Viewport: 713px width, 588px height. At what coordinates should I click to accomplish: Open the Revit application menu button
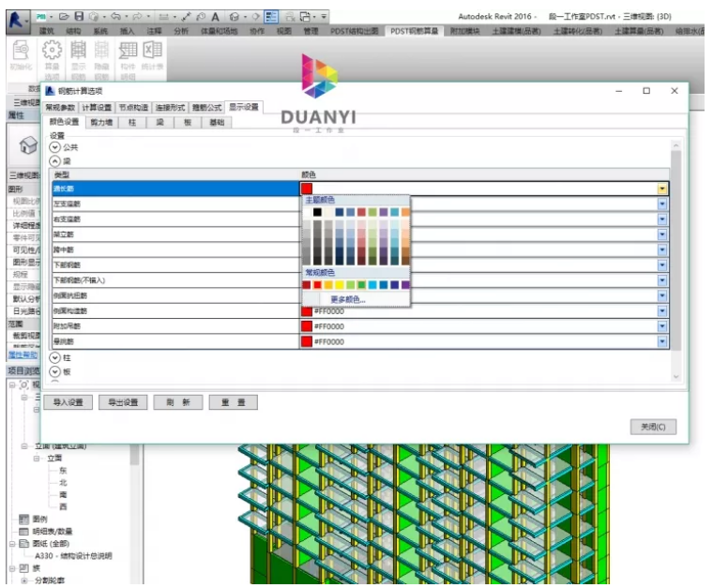(x=17, y=21)
